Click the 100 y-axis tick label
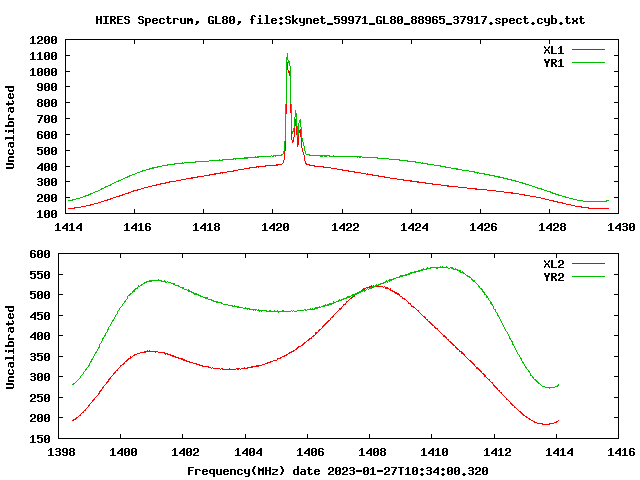 coord(47,214)
